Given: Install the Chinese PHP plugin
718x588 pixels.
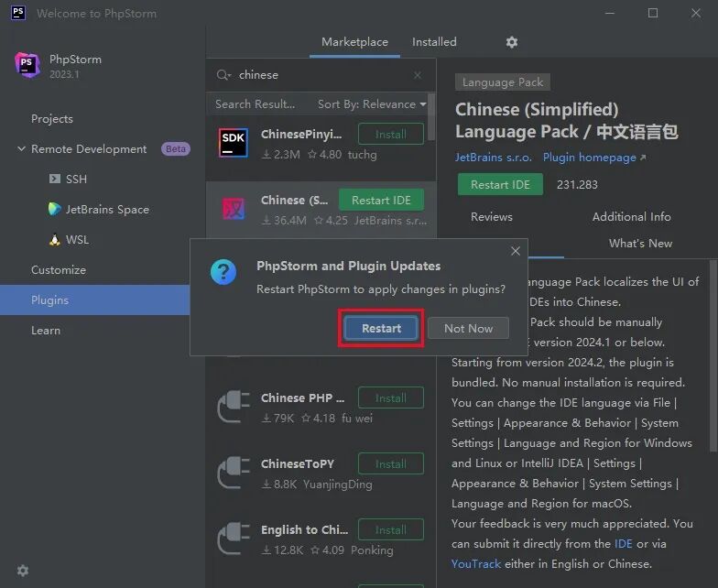Looking at the screenshot, I should (x=390, y=397).
